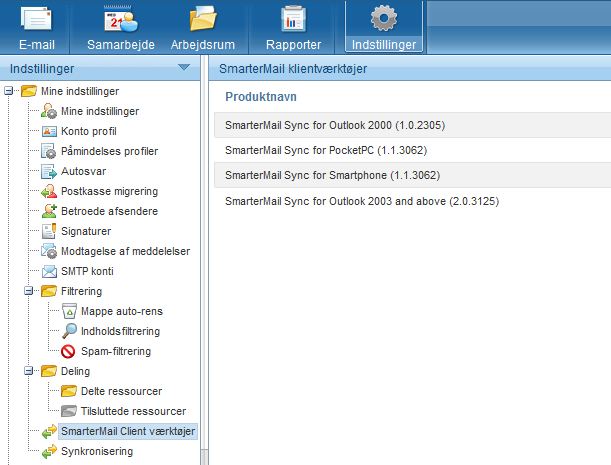Select Postkasse migrering tree label
The height and width of the screenshot is (465, 611).
[109, 191]
